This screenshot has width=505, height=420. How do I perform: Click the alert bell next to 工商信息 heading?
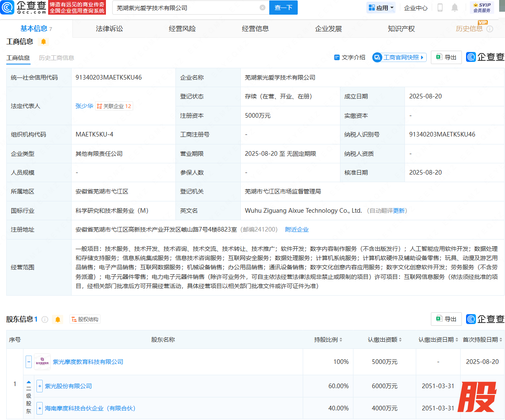point(44,41)
